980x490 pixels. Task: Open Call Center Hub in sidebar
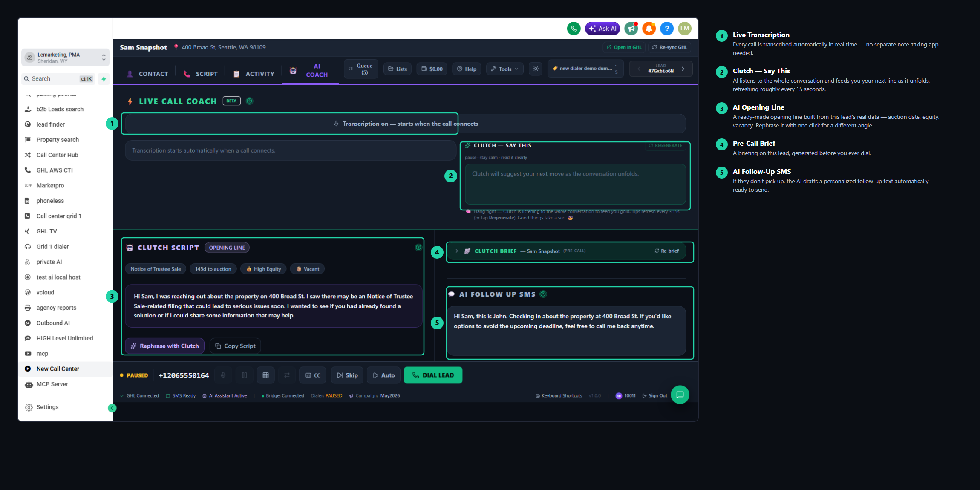(57, 155)
